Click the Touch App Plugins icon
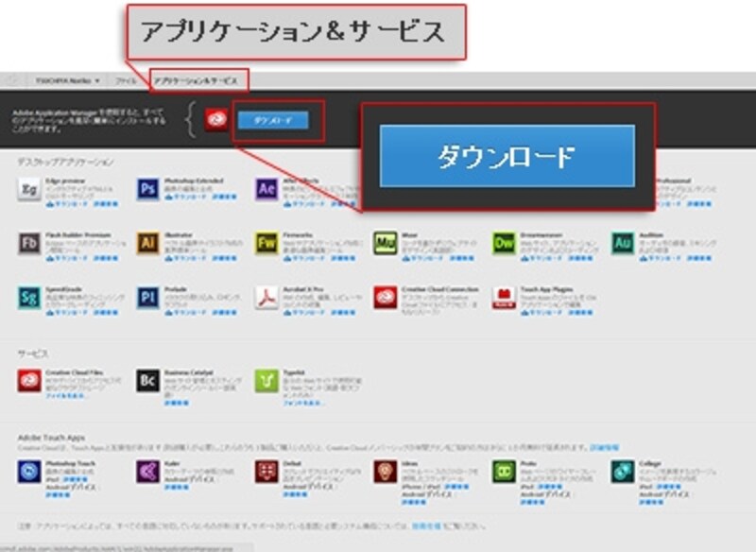Viewport: 756px width, 552px height. coord(504,298)
